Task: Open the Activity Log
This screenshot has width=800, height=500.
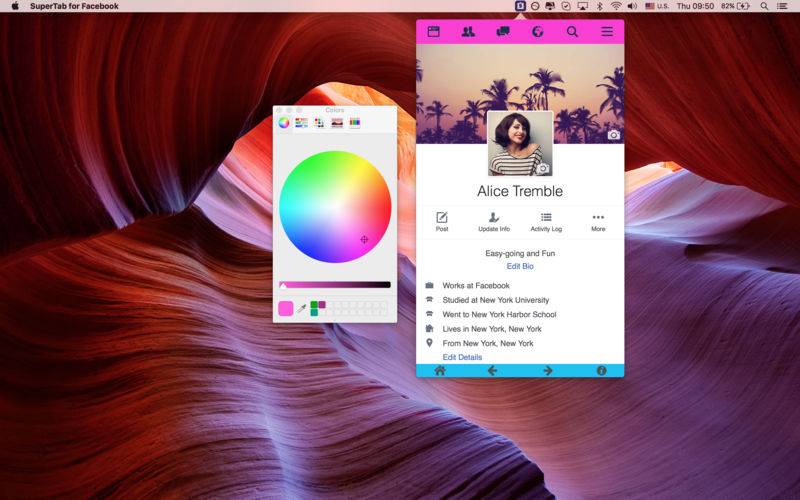Action: 546,222
